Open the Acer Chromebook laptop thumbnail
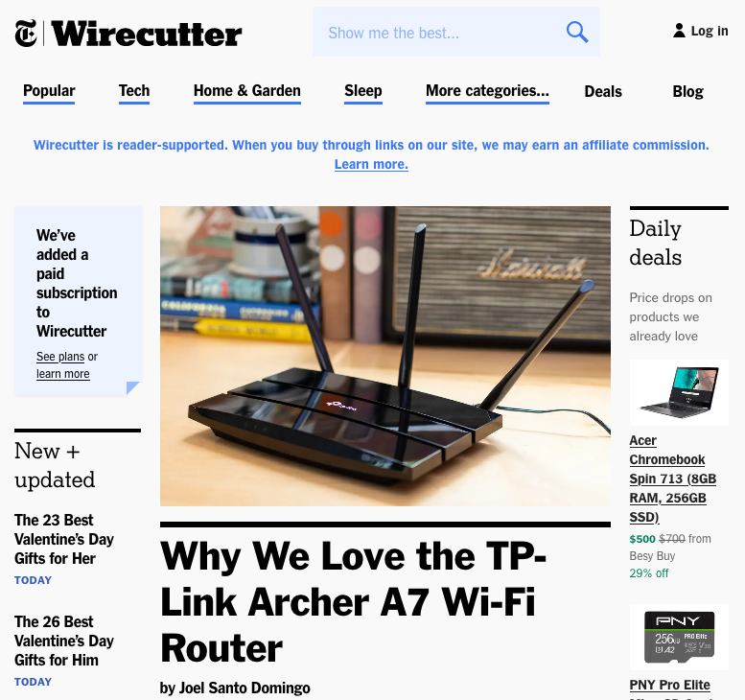 coord(679,392)
